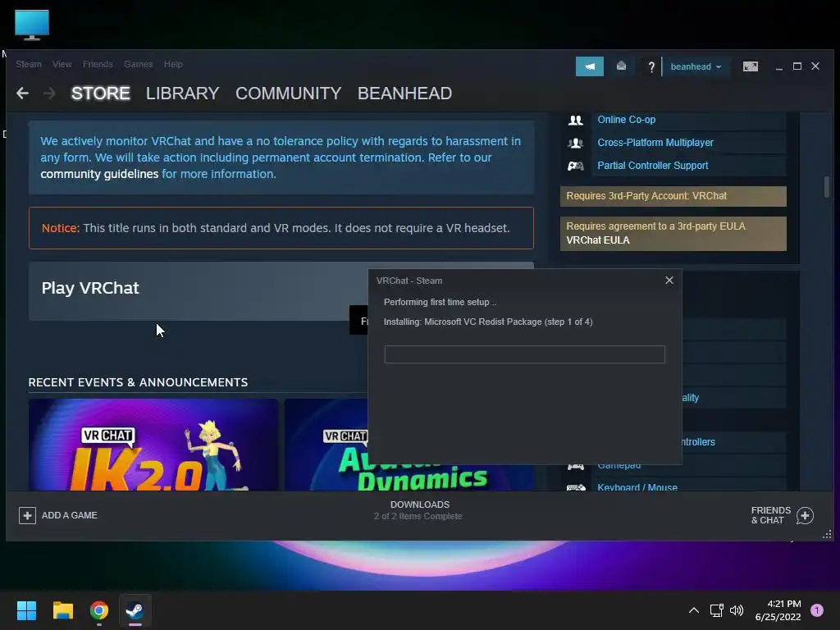Viewport: 840px width, 630px height.
Task: Open the Friends menu
Action: pyautogui.click(x=98, y=64)
